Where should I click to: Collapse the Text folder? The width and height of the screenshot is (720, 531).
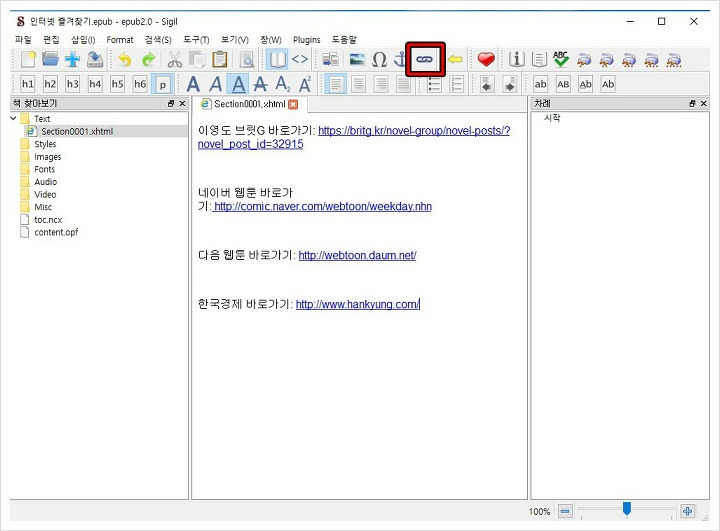13,119
